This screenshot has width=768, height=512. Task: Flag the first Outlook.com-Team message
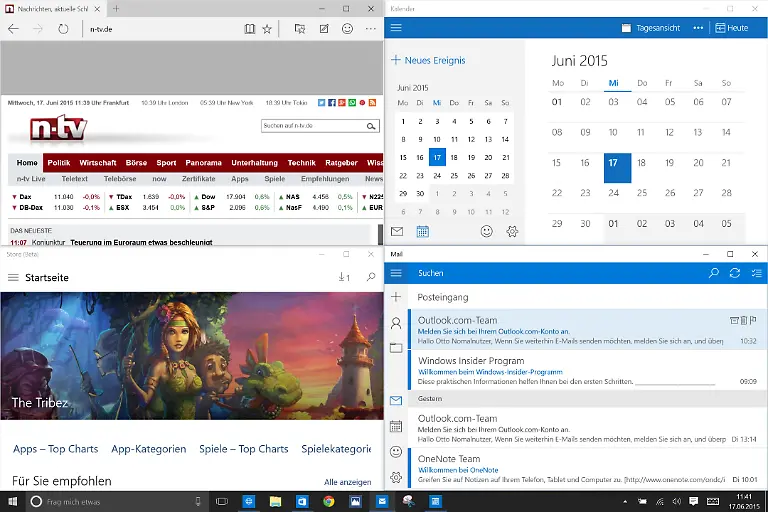(x=753, y=320)
